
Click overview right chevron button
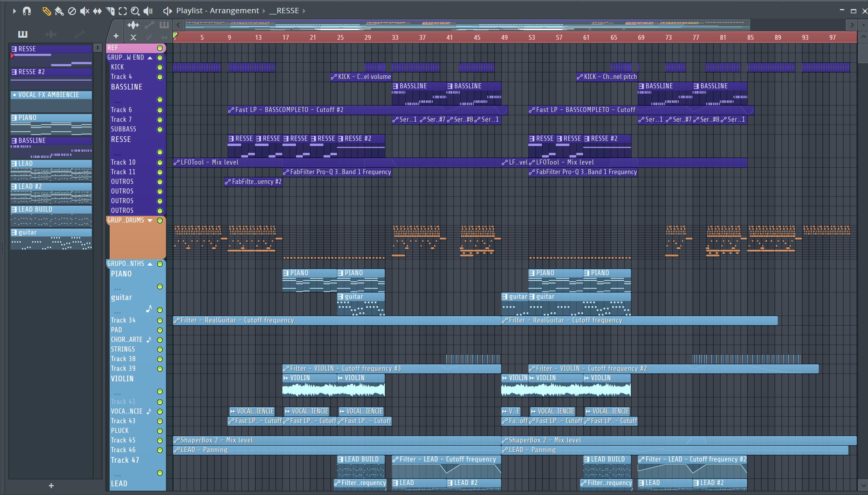852,25
